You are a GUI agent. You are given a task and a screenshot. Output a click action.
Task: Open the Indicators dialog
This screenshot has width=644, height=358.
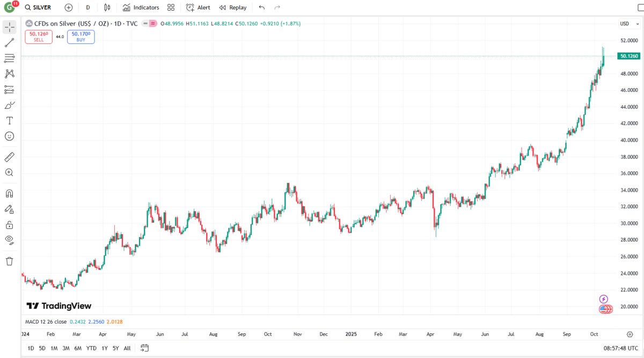coord(141,7)
